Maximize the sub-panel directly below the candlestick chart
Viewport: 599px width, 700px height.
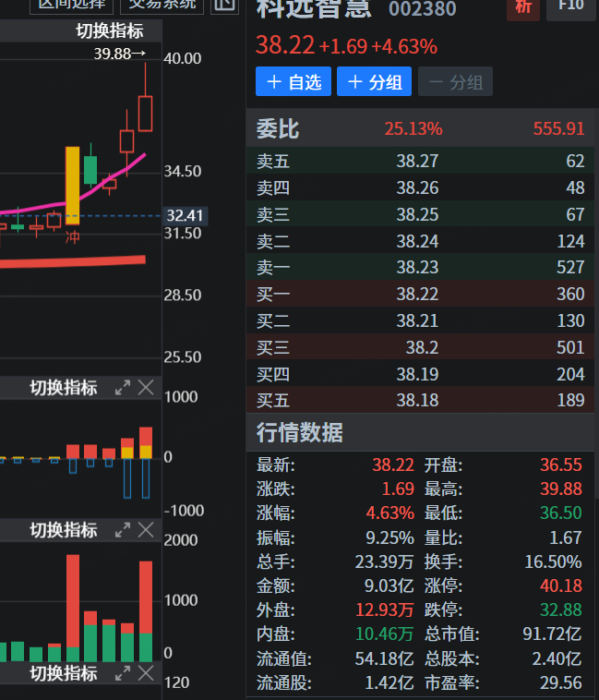pyautogui.click(x=122, y=388)
